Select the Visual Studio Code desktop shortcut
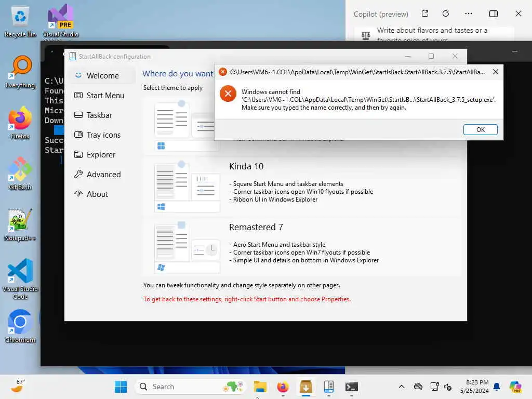 point(20,279)
